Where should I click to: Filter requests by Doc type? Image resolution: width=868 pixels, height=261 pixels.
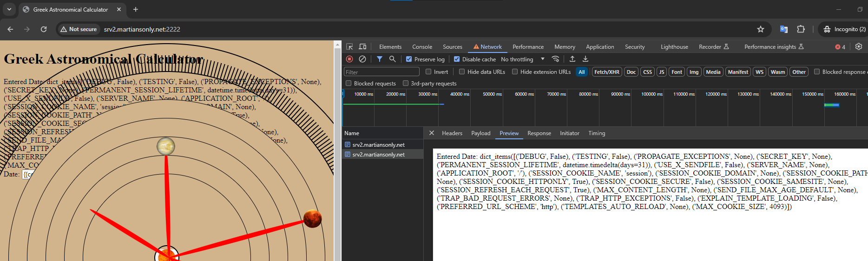pyautogui.click(x=631, y=72)
